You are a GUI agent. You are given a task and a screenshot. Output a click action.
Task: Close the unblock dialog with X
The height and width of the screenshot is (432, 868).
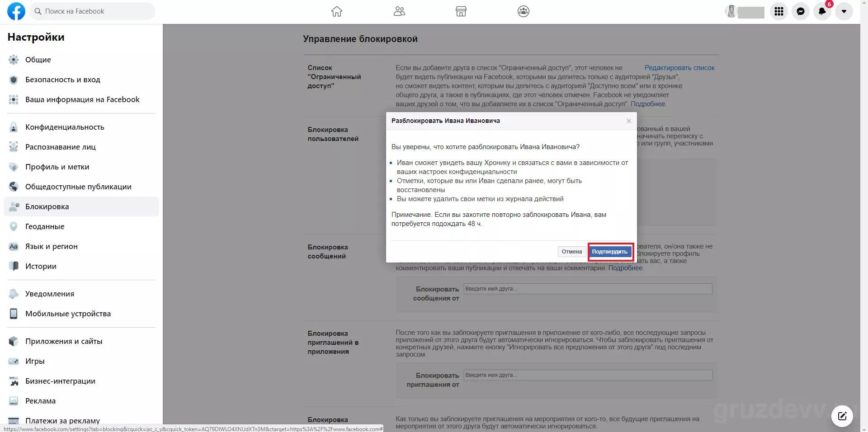pos(628,121)
